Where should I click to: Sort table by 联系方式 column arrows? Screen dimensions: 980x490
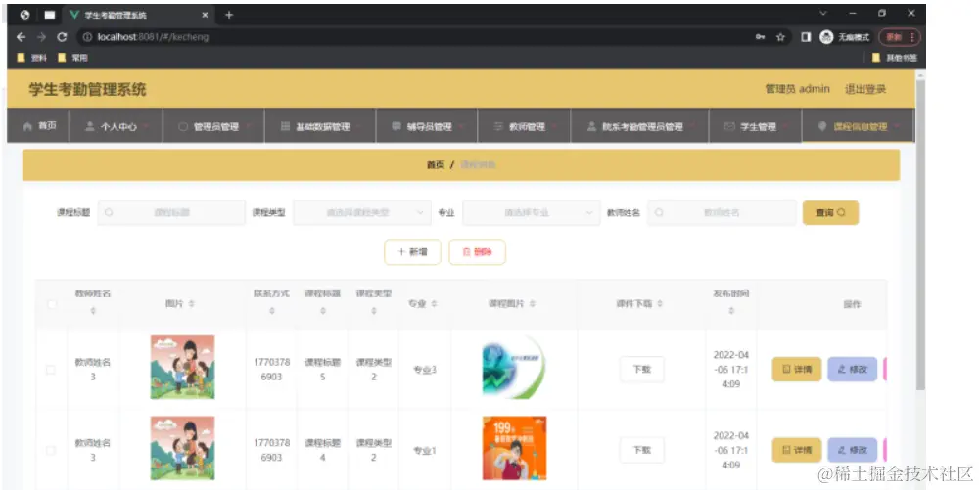pyautogui.click(x=272, y=311)
